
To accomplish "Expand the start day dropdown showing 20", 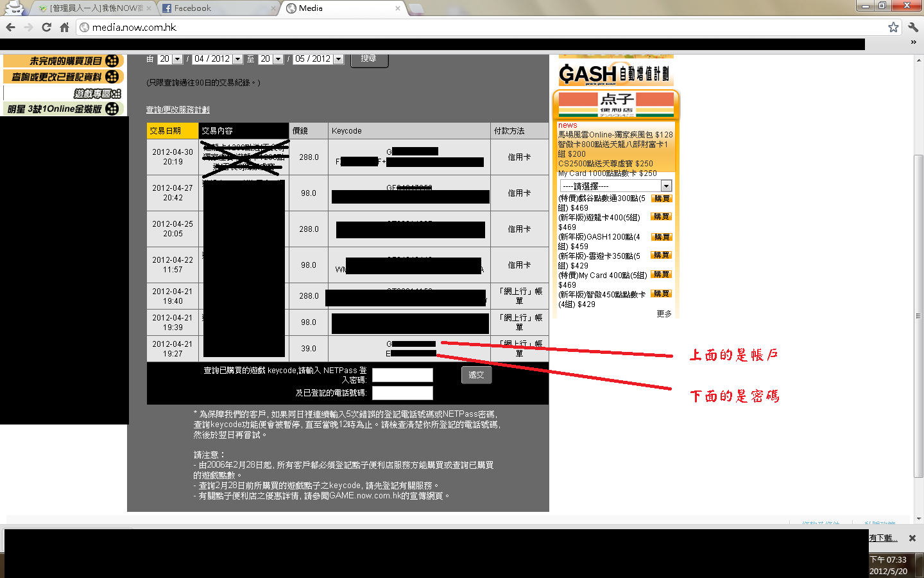I will click(x=177, y=59).
